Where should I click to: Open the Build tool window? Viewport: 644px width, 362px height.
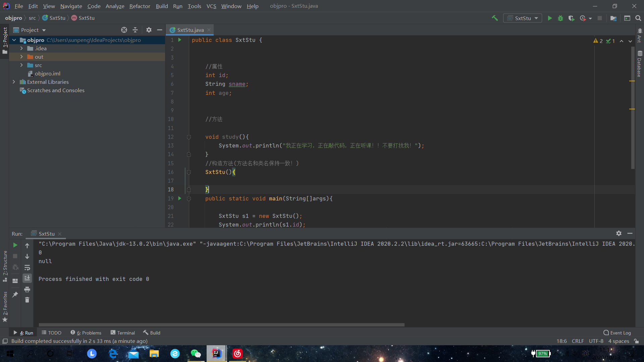(152, 333)
